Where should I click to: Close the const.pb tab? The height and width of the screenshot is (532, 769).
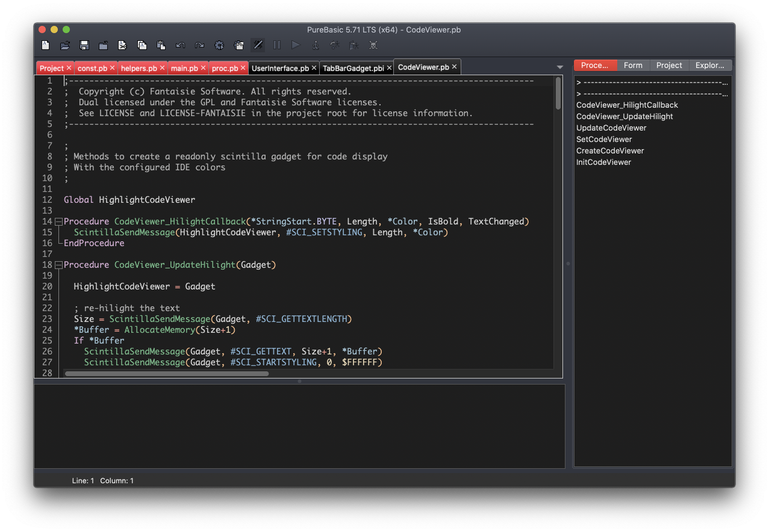[113, 68]
